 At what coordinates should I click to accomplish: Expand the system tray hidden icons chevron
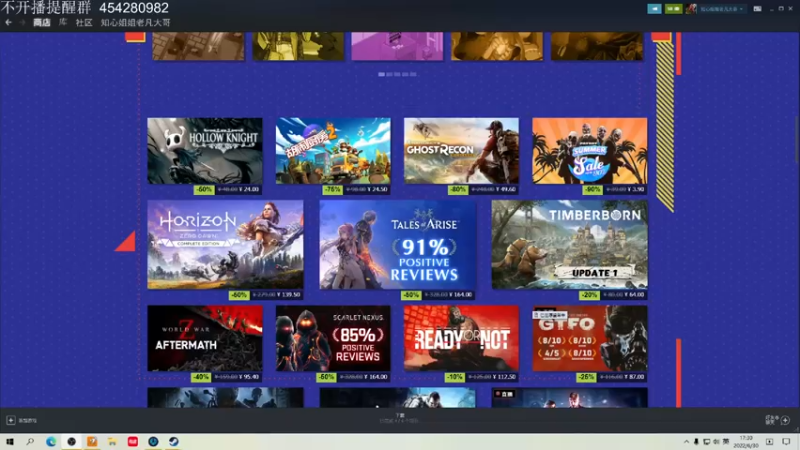point(686,442)
